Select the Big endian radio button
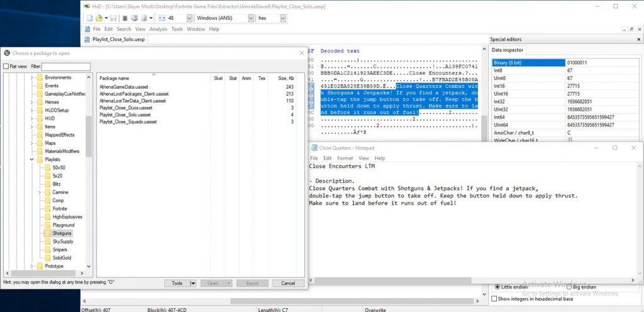 569,287
